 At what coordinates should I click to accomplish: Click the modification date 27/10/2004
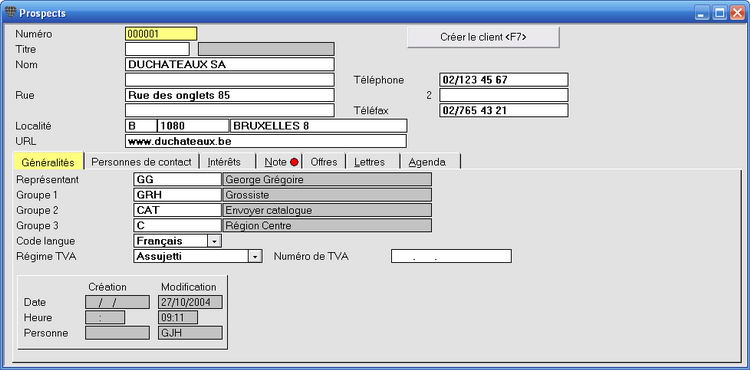(x=190, y=302)
